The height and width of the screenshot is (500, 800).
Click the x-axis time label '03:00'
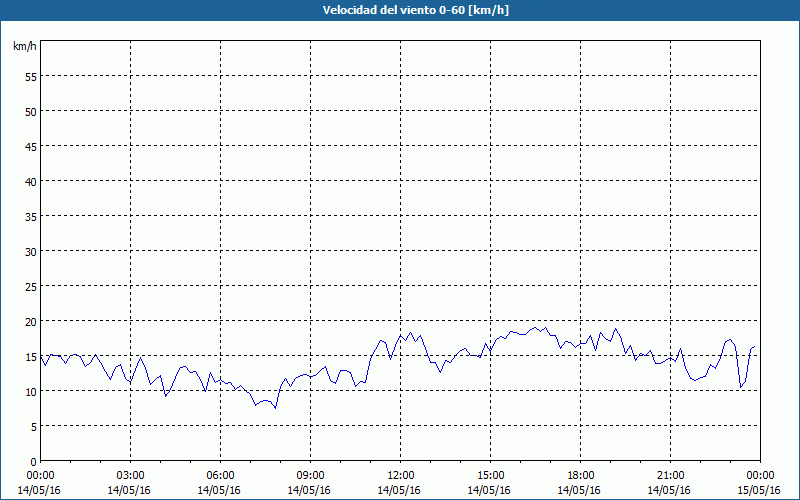tap(130, 476)
